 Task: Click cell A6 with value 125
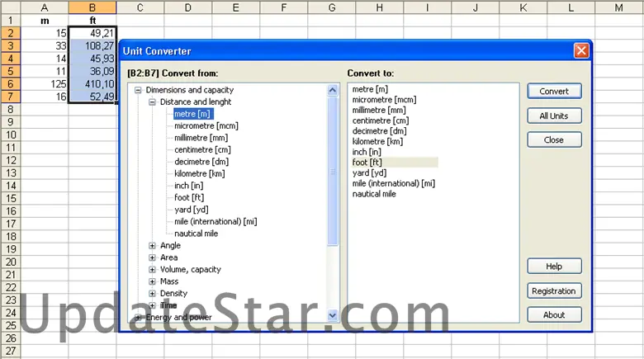click(x=45, y=84)
